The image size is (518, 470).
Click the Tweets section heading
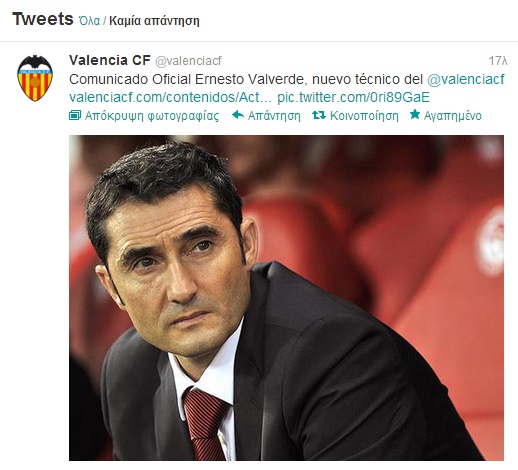click(x=43, y=19)
